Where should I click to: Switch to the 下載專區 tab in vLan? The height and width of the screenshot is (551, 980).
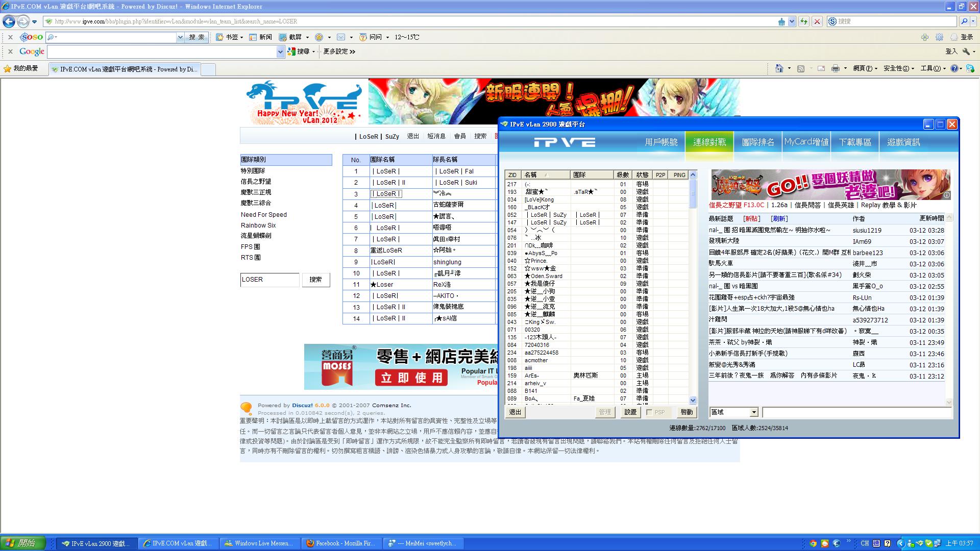tap(855, 142)
